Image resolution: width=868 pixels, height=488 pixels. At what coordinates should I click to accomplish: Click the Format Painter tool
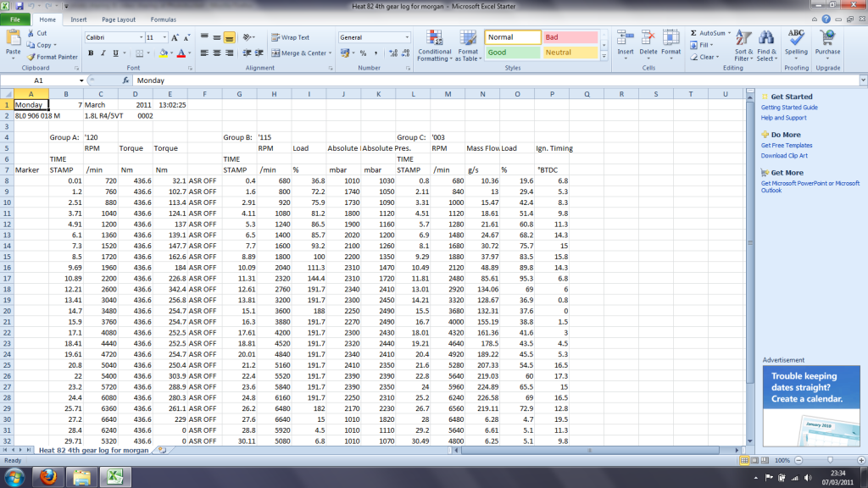point(52,57)
